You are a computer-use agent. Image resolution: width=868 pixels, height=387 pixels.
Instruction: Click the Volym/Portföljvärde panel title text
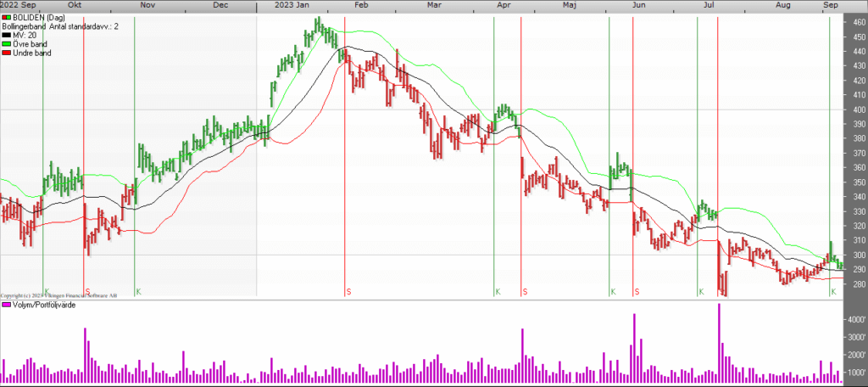[44, 305]
